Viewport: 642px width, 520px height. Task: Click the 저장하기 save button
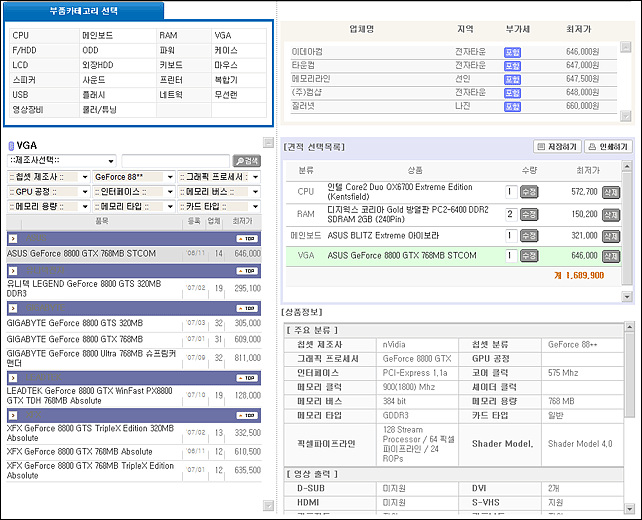coord(557,147)
